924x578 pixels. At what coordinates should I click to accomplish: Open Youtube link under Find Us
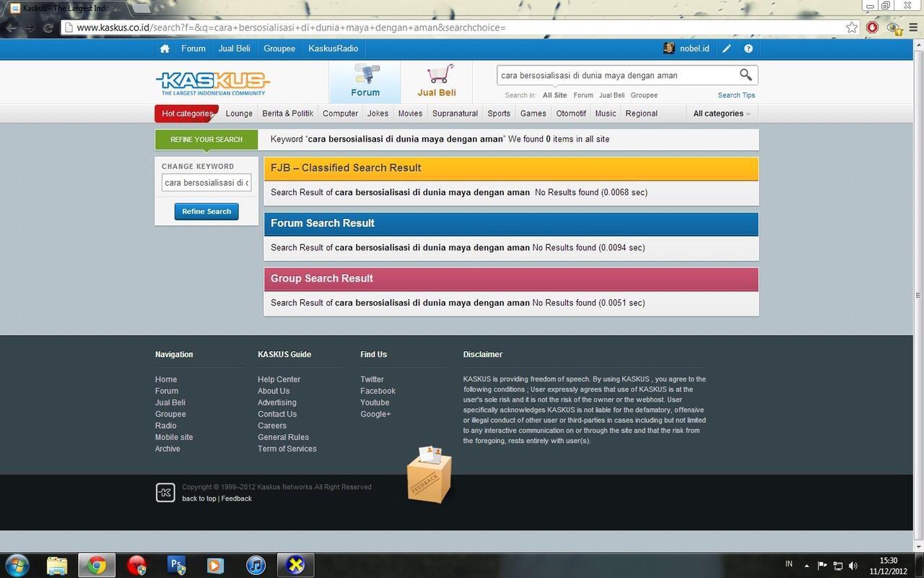pyautogui.click(x=375, y=402)
